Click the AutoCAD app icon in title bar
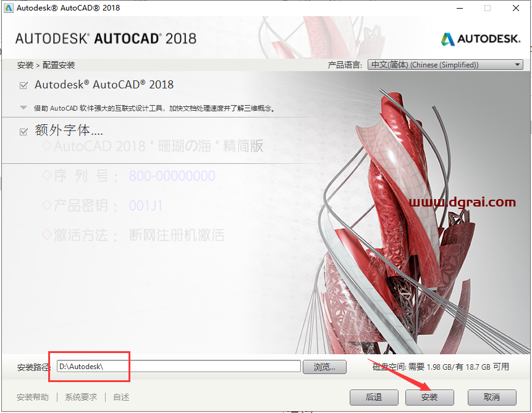The height and width of the screenshot is (413, 532). point(9,8)
